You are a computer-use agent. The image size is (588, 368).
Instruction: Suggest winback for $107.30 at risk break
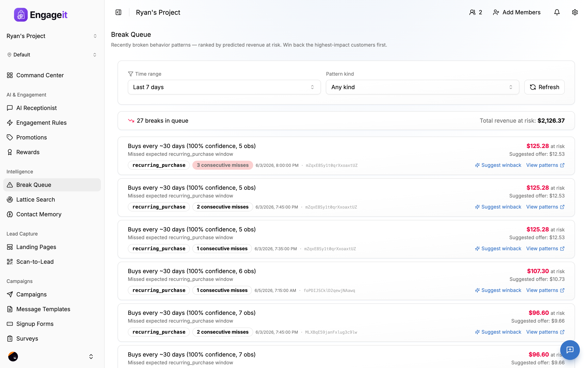pyautogui.click(x=498, y=290)
